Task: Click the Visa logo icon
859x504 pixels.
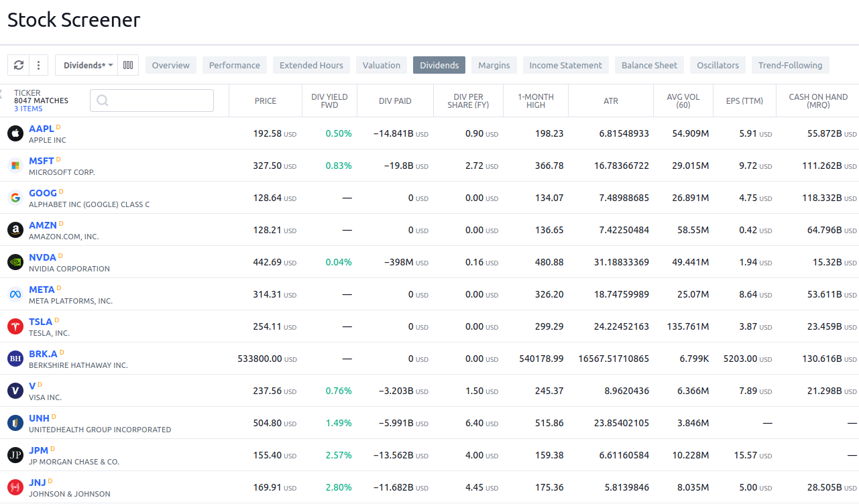Action: tap(15, 391)
